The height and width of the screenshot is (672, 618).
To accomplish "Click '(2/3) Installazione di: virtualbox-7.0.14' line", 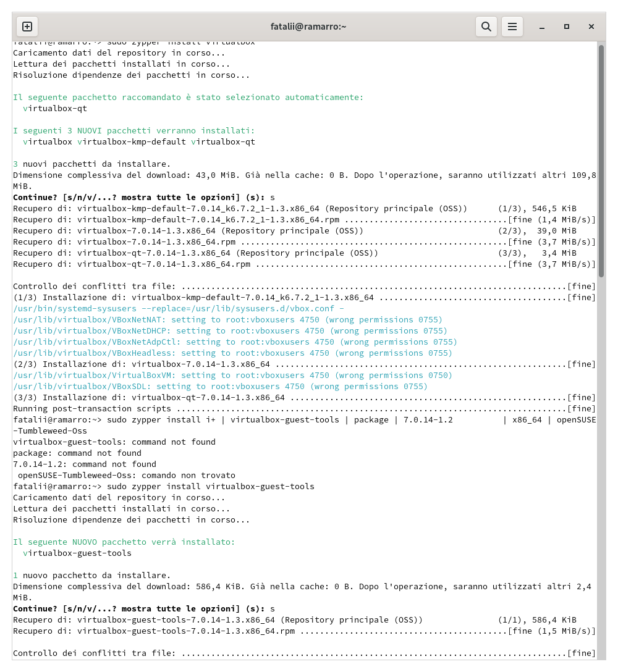I will click(x=305, y=364).
